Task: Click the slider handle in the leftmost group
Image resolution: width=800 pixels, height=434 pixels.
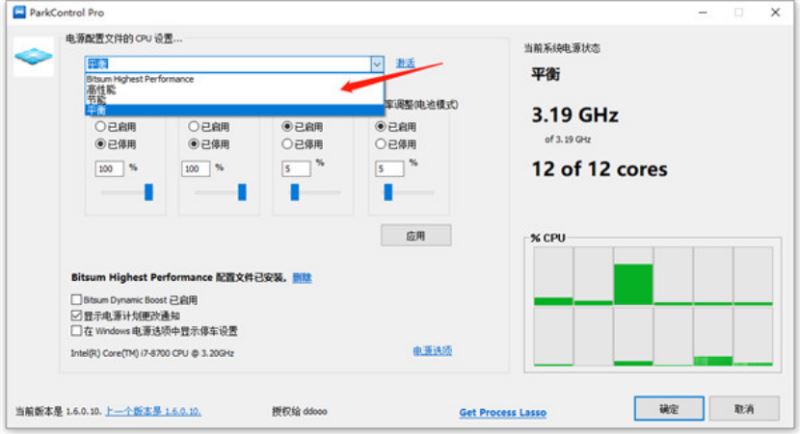Action: [x=148, y=192]
